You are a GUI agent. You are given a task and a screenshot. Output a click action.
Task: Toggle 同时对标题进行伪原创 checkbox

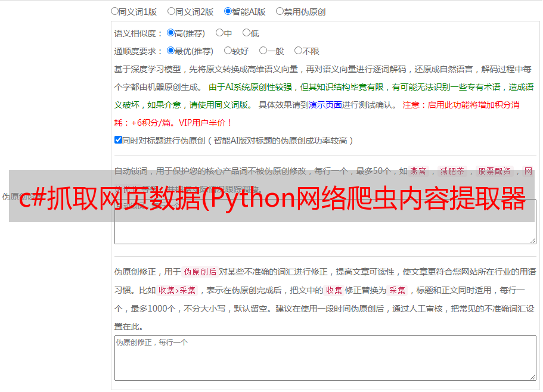pos(118,140)
